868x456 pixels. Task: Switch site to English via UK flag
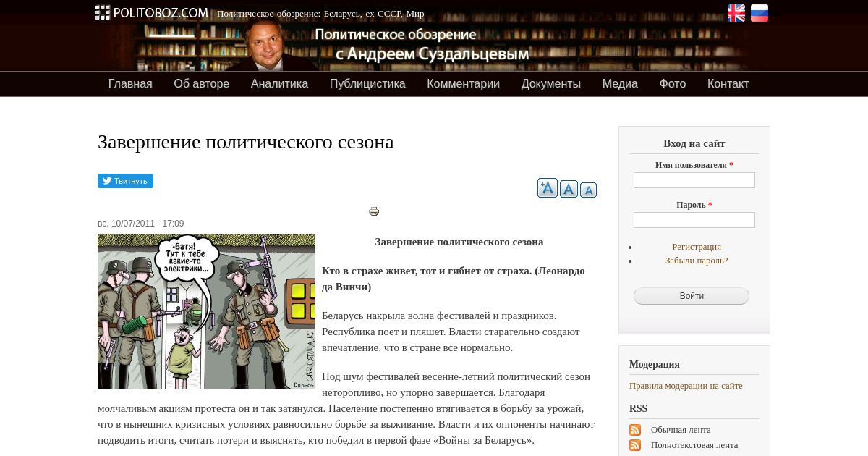(736, 13)
